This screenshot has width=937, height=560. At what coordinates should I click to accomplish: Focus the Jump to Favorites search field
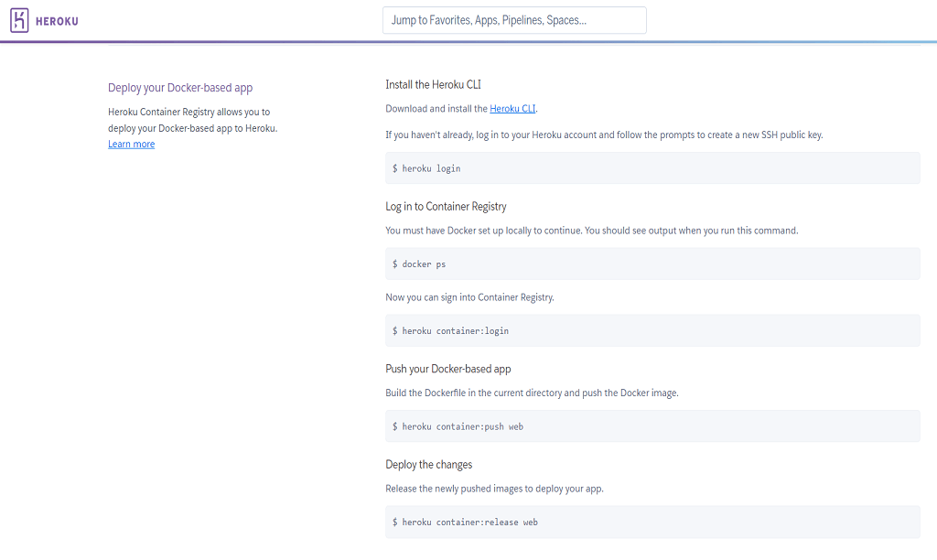tap(514, 20)
